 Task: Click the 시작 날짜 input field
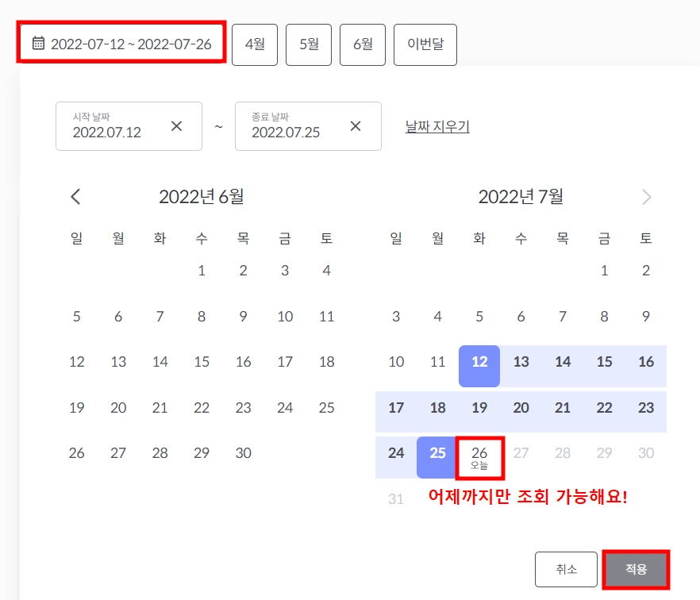point(129,126)
